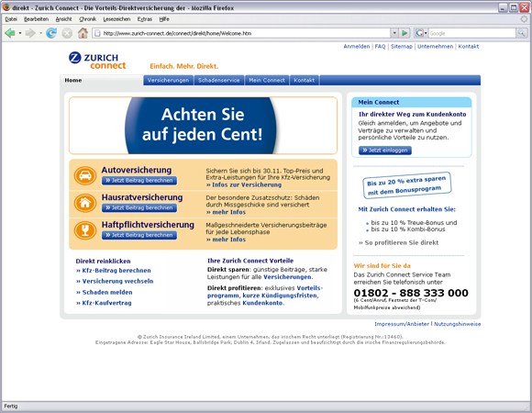Click the Firefox back arrow button

click(x=10, y=33)
